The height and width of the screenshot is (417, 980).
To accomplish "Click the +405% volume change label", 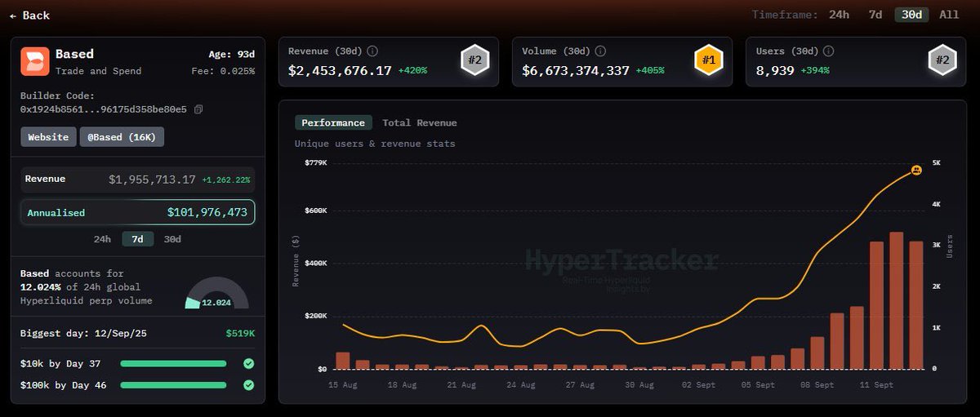I will point(649,71).
